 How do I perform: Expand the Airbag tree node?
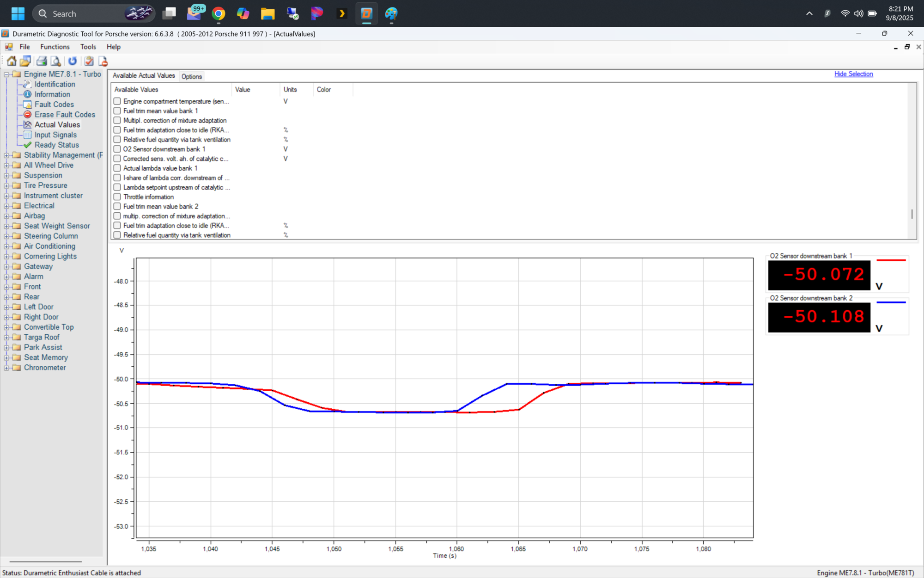click(6, 216)
